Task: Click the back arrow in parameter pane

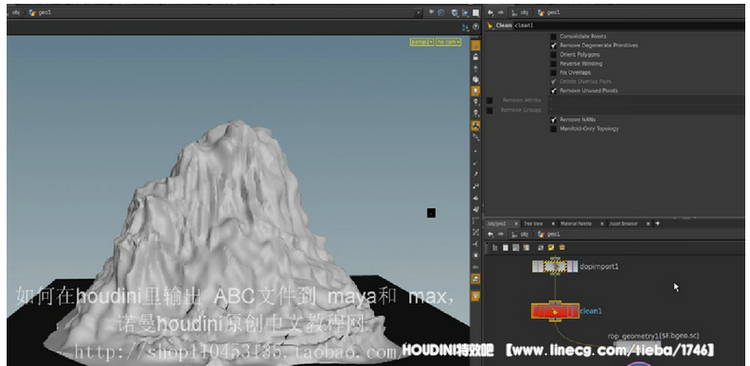Action: (490, 13)
